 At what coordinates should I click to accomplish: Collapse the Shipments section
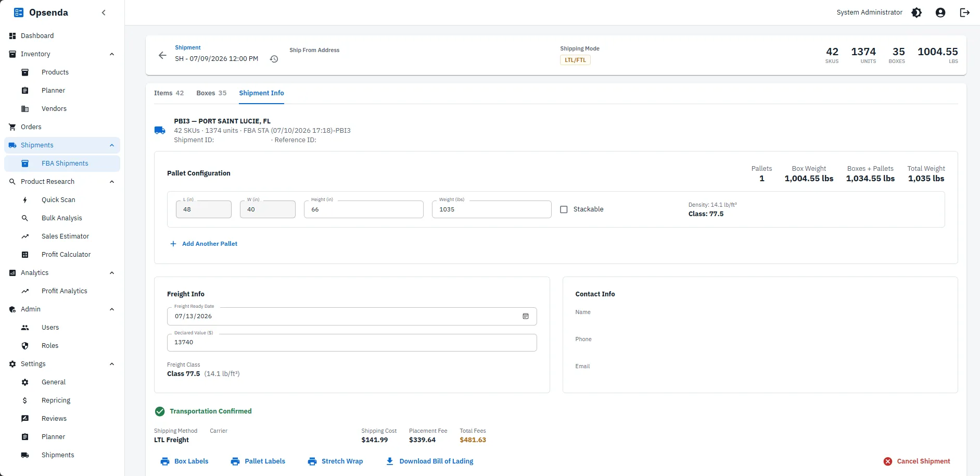[x=112, y=145]
